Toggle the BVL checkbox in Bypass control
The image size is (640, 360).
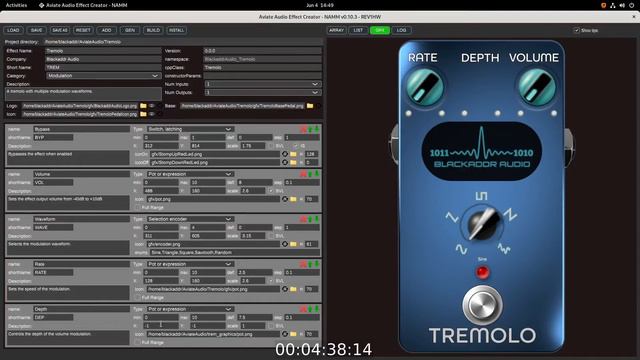pyautogui.click(x=271, y=146)
